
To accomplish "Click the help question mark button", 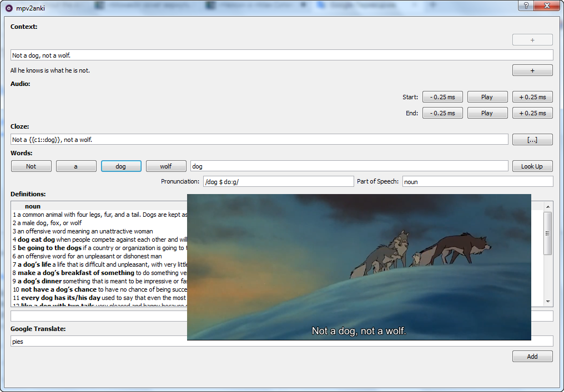I will tap(525, 6).
